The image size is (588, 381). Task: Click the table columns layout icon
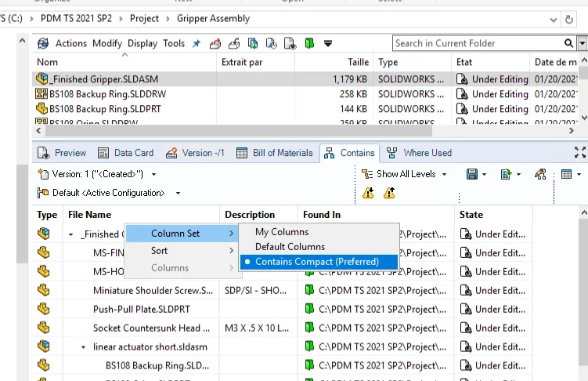coord(566,174)
